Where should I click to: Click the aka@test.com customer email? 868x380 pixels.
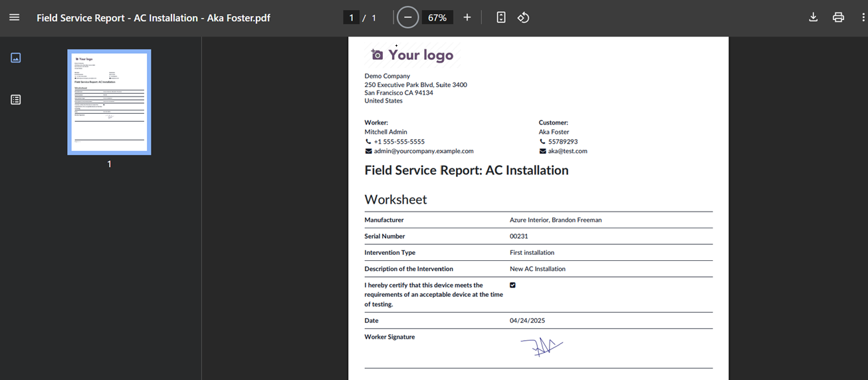(x=567, y=151)
